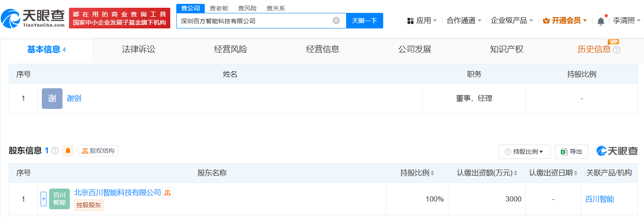Viewport: 644px width, 220px height.
Task: Expand the 企业级产品 menu
Action: [512, 21]
